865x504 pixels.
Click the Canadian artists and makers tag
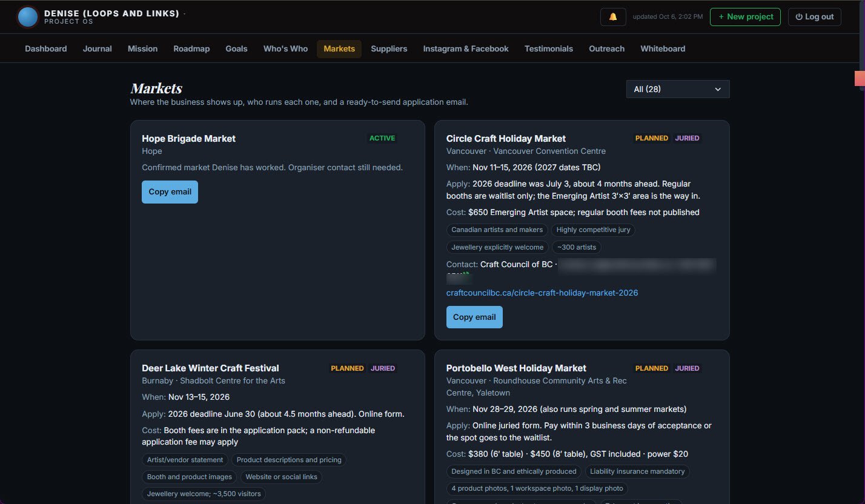point(497,230)
